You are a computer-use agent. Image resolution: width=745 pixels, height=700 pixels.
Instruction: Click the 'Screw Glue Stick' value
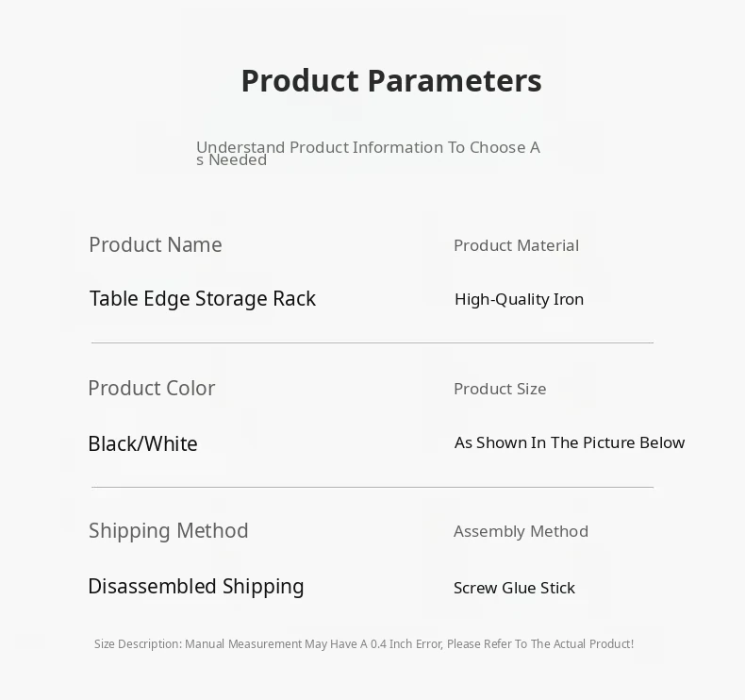pyautogui.click(x=514, y=588)
